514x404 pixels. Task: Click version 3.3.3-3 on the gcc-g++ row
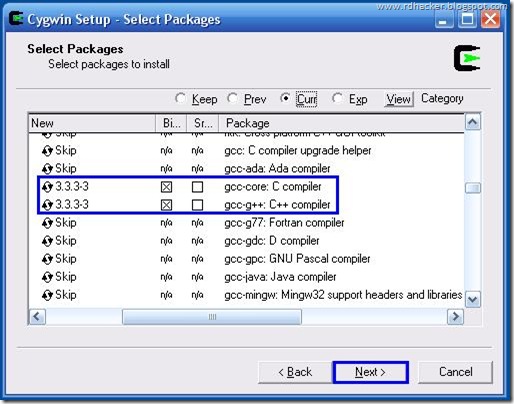[72, 204]
